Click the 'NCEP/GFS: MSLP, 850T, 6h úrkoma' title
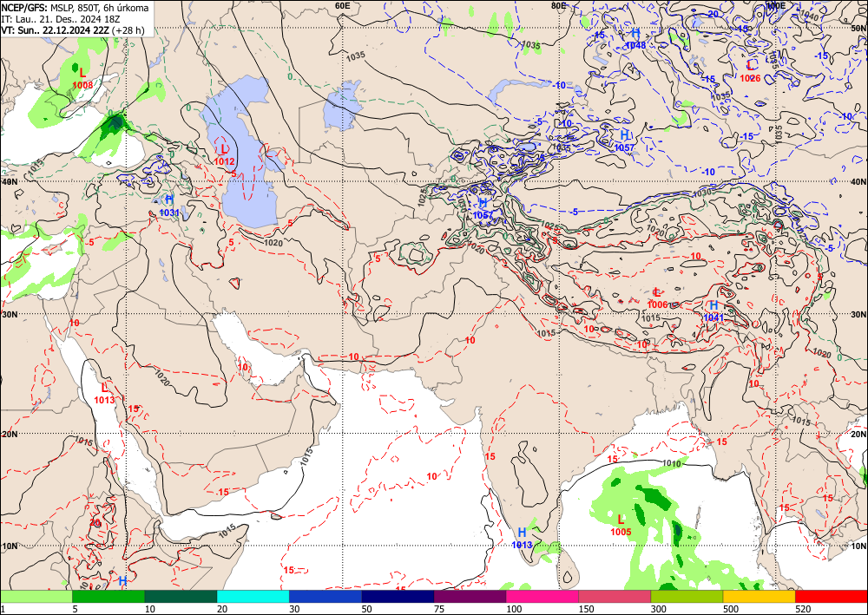Screen dimensions: 868x615 (x=75, y=8)
